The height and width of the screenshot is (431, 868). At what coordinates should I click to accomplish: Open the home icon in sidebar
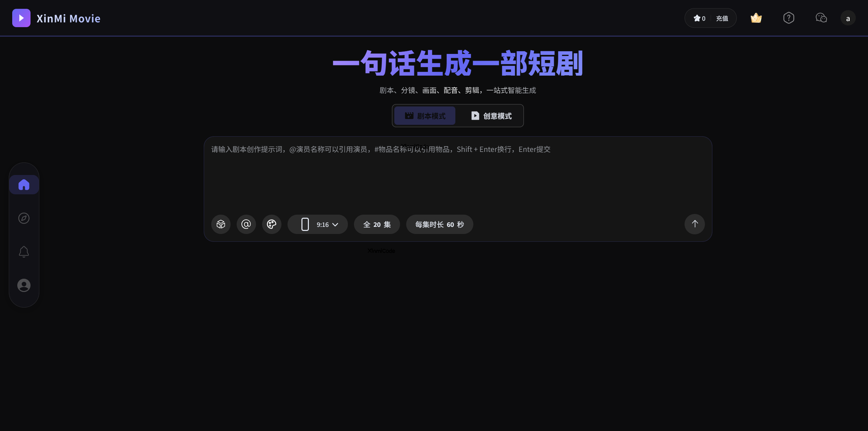[24, 184]
